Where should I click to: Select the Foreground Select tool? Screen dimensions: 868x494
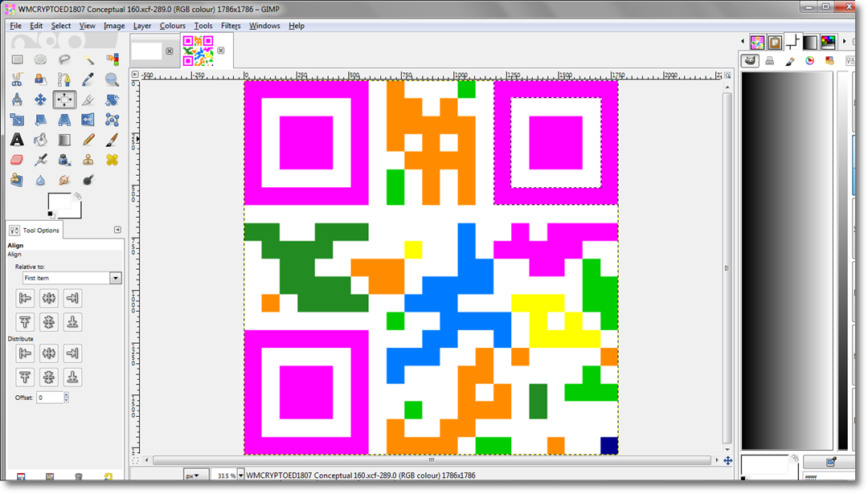click(40, 80)
